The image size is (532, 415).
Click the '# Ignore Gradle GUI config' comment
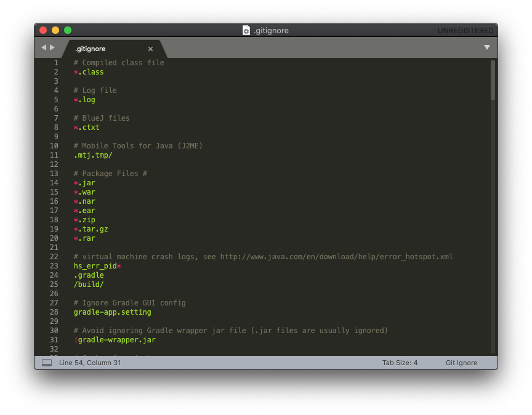pyautogui.click(x=129, y=303)
